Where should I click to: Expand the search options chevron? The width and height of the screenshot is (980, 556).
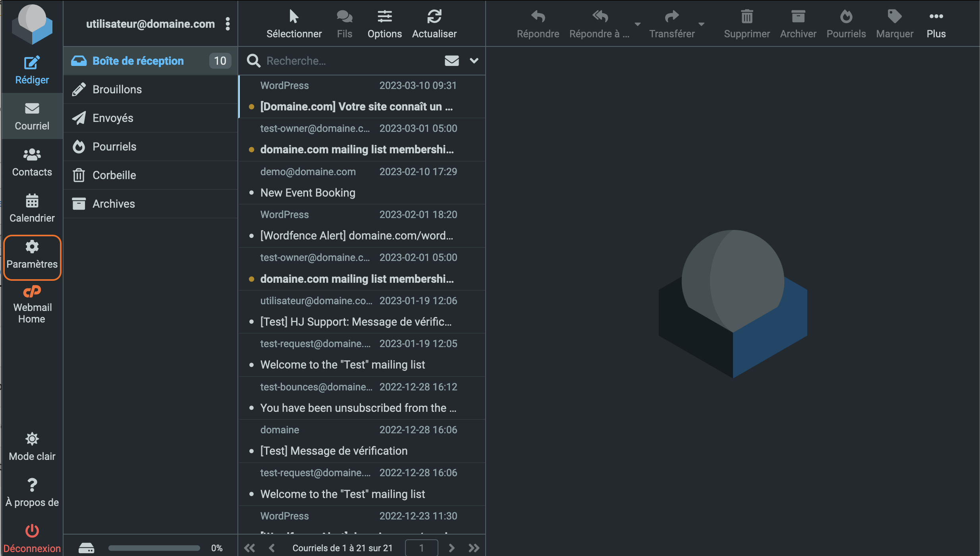tap(474, 61)
